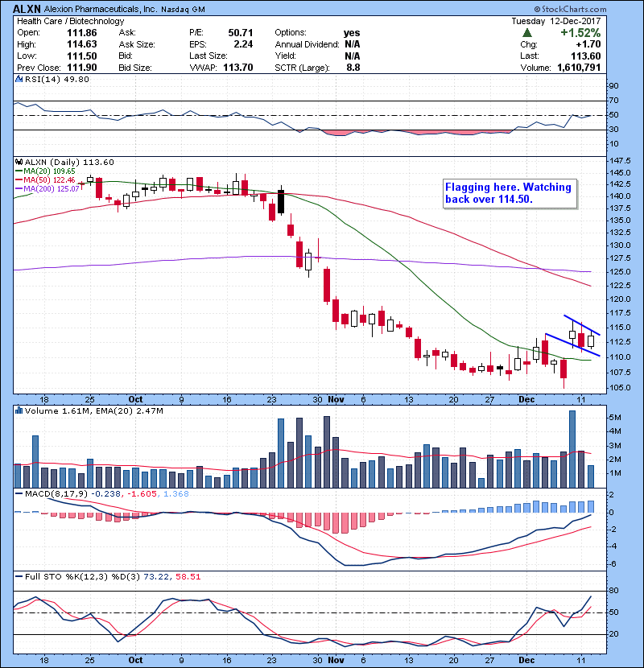The width and height of the screenshot is (644, 668).
Task: Click the High value 114.63
Action: pyautogui.click(x=82, y=44)
